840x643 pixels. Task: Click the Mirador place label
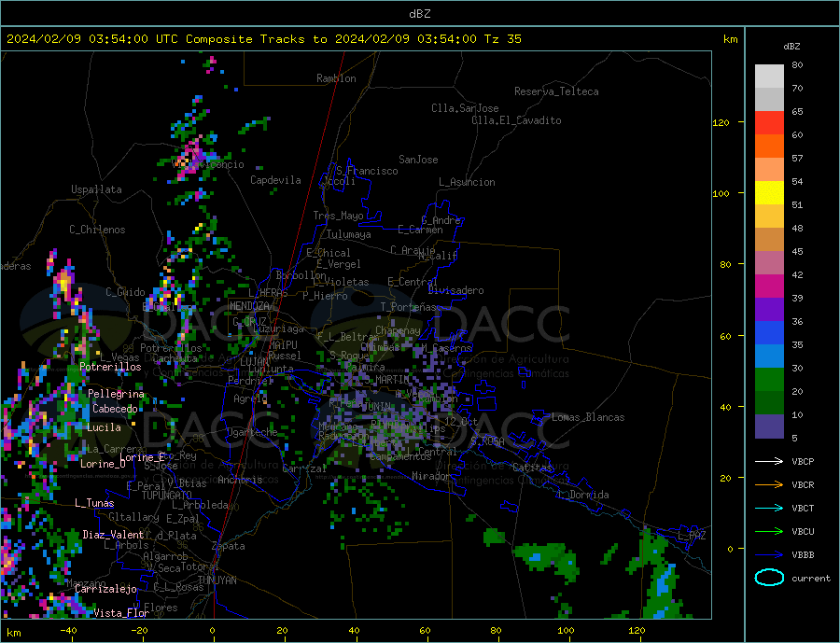coord(431,475)
